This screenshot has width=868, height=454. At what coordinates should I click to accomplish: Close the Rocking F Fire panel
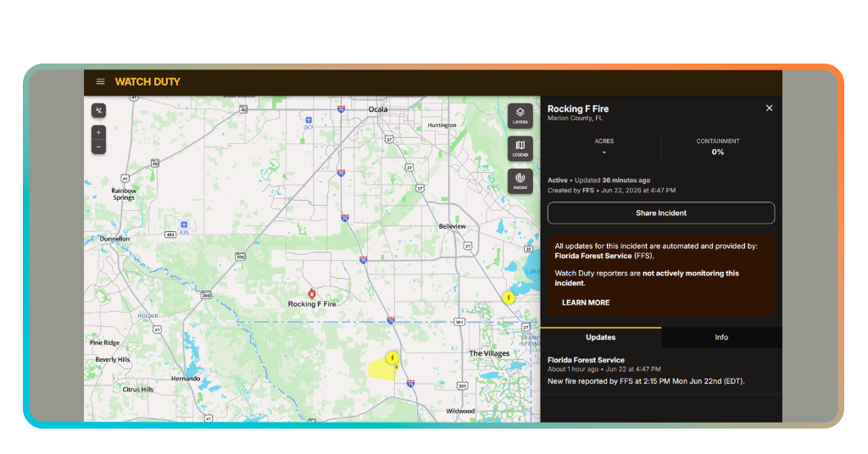coord(769,108)
